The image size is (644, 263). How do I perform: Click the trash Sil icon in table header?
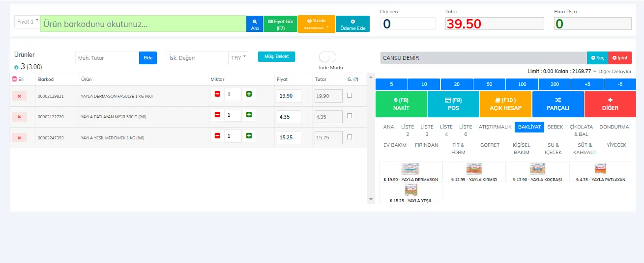click(14, 79)
